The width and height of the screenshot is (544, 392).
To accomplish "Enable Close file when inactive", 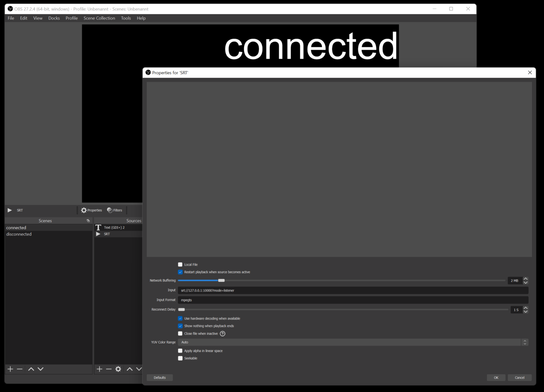I will (x=180, y=333).
